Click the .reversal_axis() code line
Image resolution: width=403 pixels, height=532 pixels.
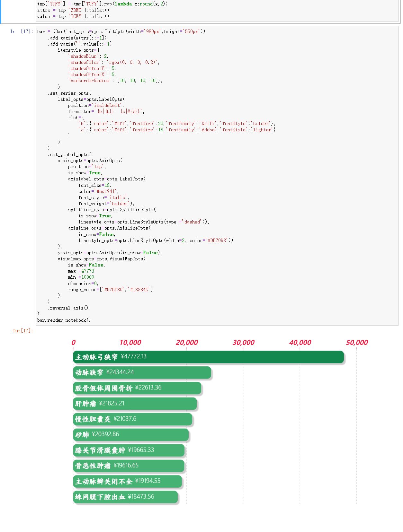tap(67, 308)
